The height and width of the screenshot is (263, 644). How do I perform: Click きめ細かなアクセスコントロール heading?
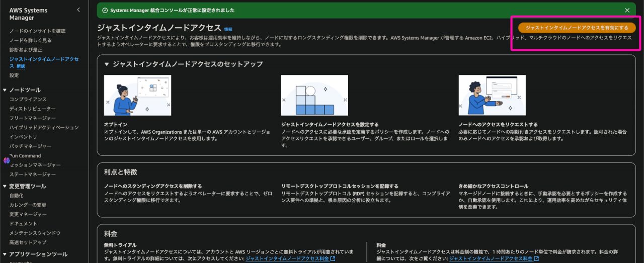tap(494, 186)
